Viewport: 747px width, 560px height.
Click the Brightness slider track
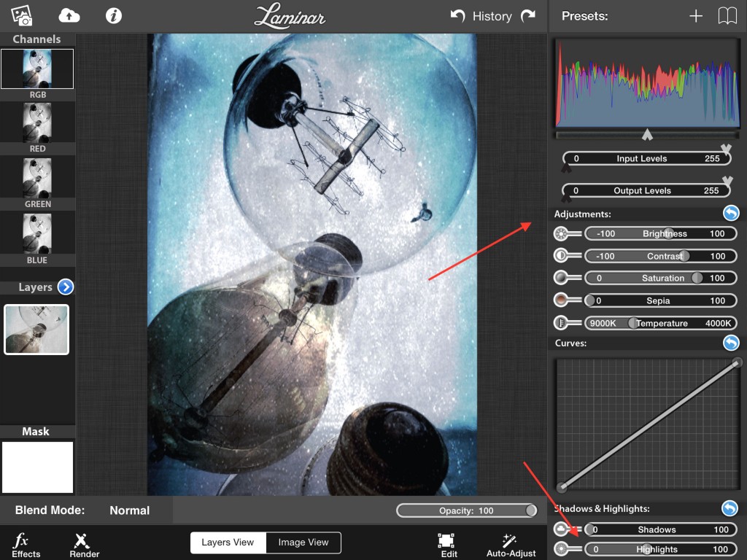[660, 234]
